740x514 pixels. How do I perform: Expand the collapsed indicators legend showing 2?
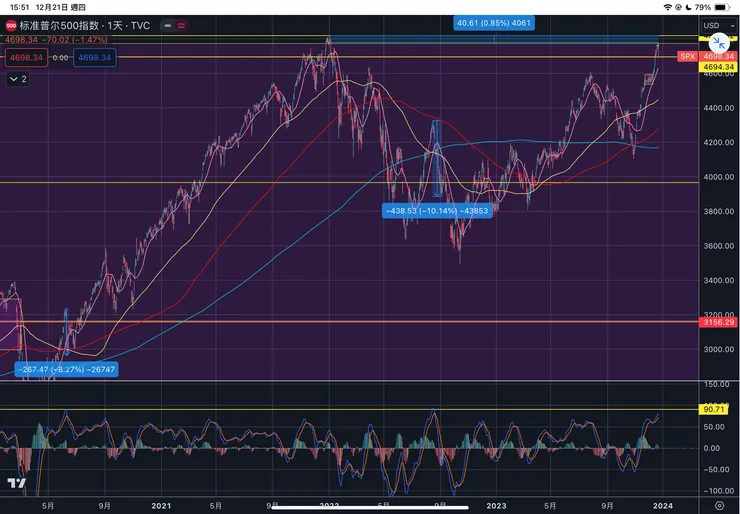click(x=18, y=79)
